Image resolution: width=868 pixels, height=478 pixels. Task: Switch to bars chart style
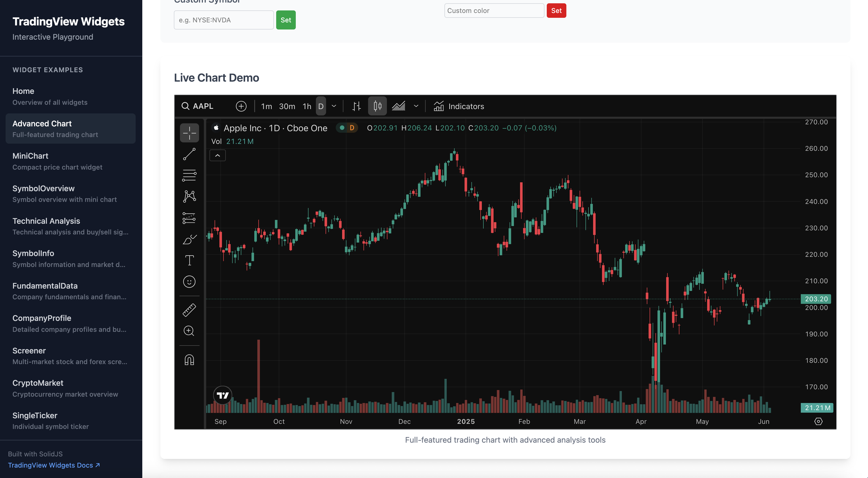coord(357,106)
